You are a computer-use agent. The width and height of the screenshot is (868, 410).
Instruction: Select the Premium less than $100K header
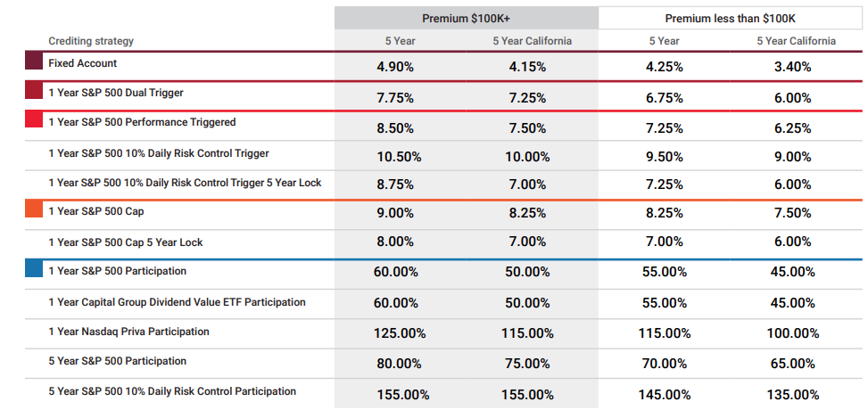730,18
